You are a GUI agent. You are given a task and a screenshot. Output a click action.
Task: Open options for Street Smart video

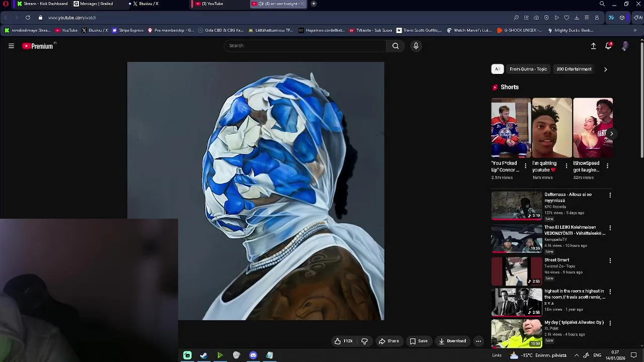point(610,261)
